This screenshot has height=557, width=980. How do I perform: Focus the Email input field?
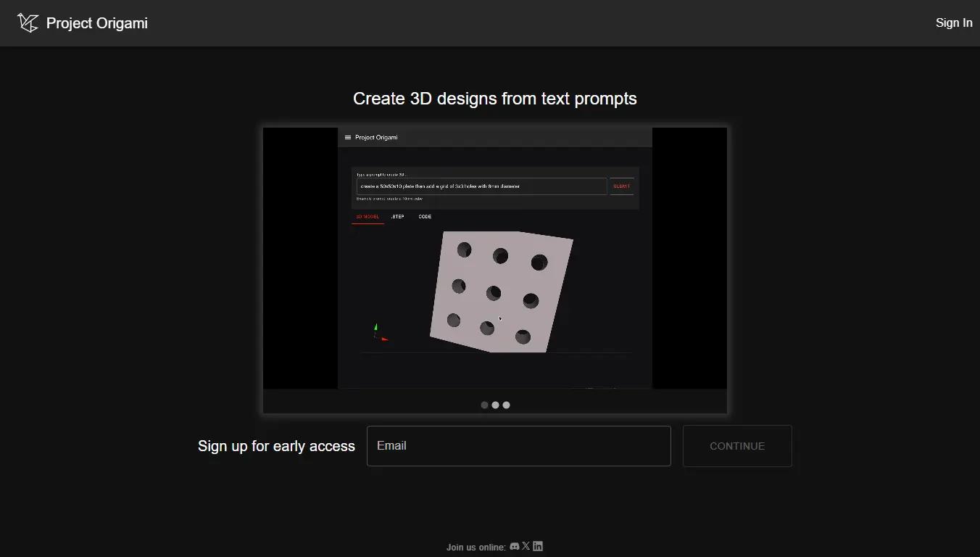pos(519,446)
